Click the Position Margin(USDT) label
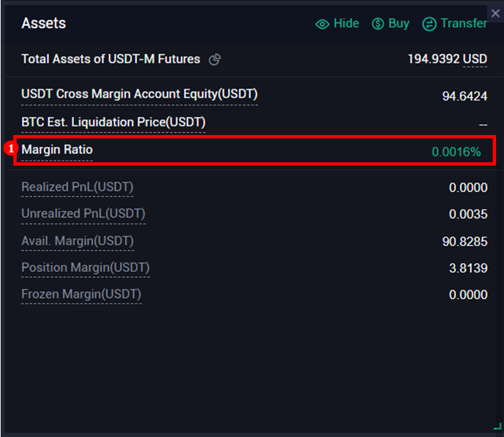The height and width of the screenshot is (437, 504). [x=85, y=267]
